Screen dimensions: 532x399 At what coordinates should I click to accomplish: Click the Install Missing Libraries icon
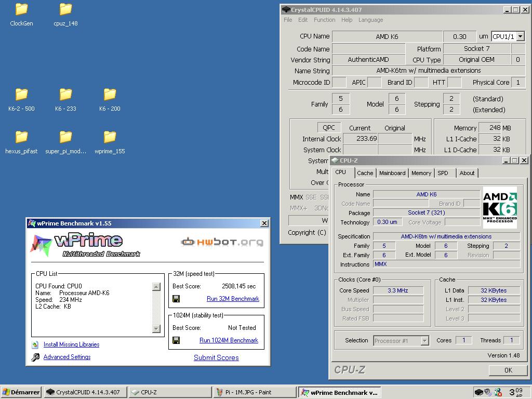tap(35, 345)
